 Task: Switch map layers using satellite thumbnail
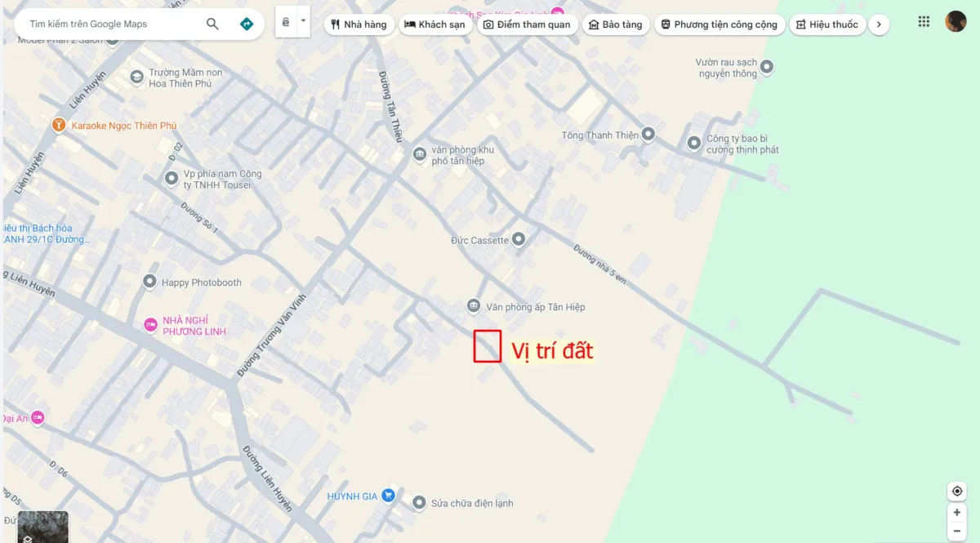(x=42, y=527)
